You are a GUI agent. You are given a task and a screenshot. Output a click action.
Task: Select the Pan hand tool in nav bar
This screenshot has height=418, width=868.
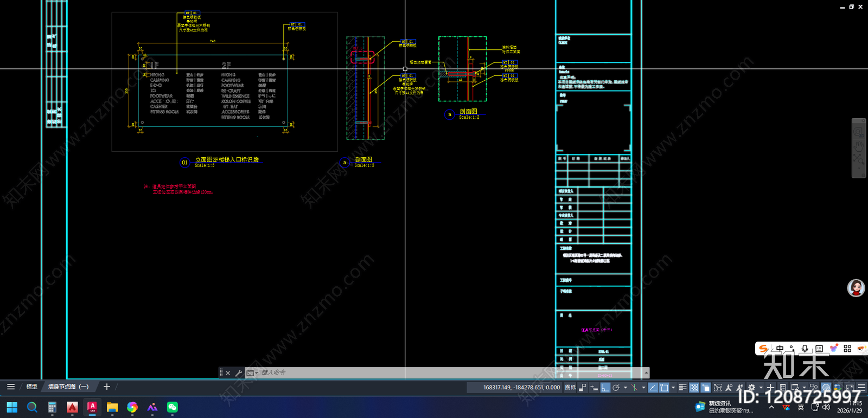pyautogui.click(x=859, y=146)
